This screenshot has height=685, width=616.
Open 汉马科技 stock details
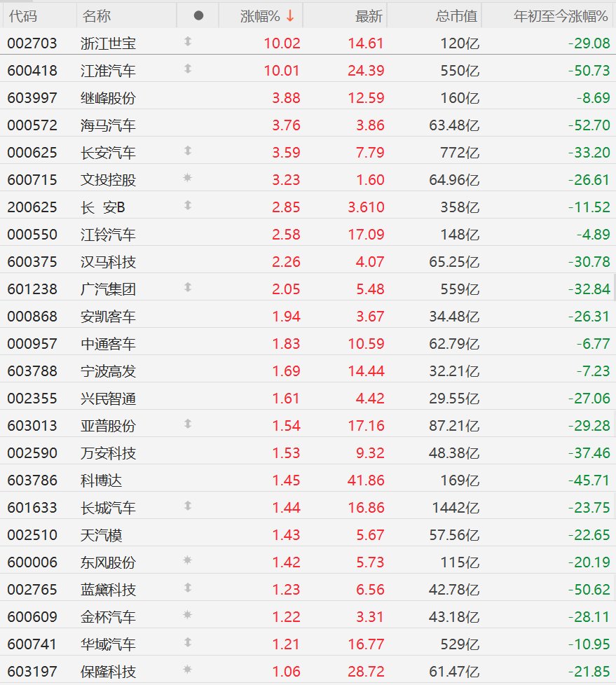109,262
